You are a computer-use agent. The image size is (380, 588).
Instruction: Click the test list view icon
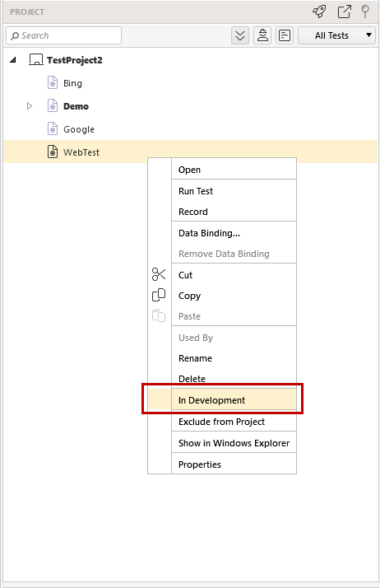285,35
